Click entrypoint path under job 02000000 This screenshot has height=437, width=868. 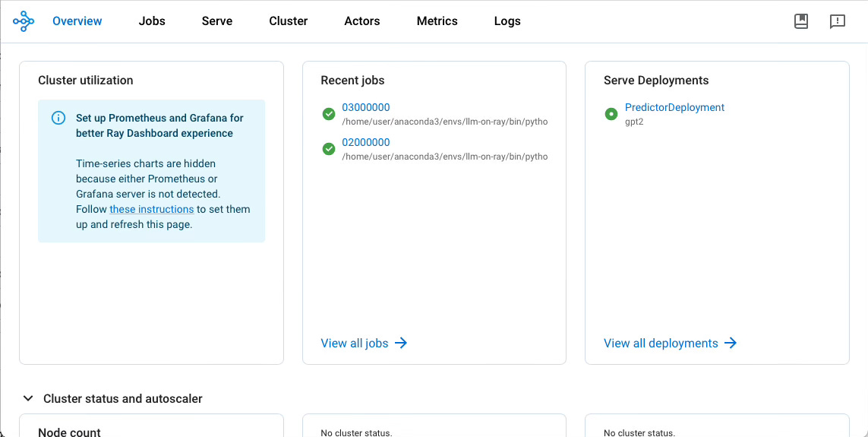(445, 157)
